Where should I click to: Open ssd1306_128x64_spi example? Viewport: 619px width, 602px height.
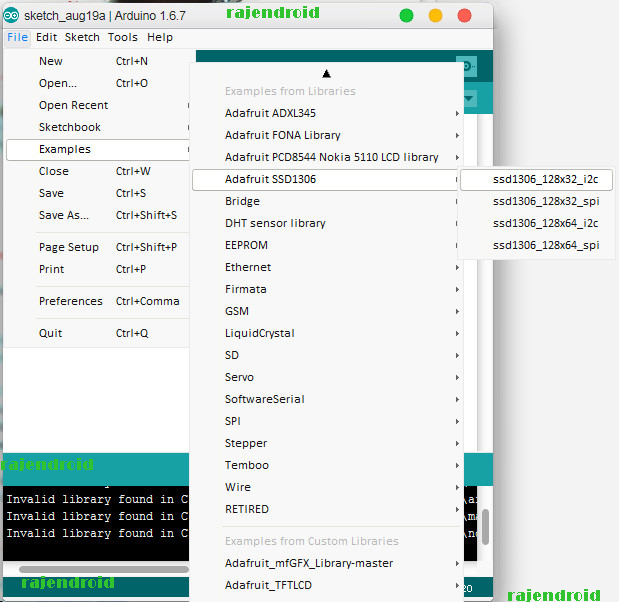(x=536, y=246)
